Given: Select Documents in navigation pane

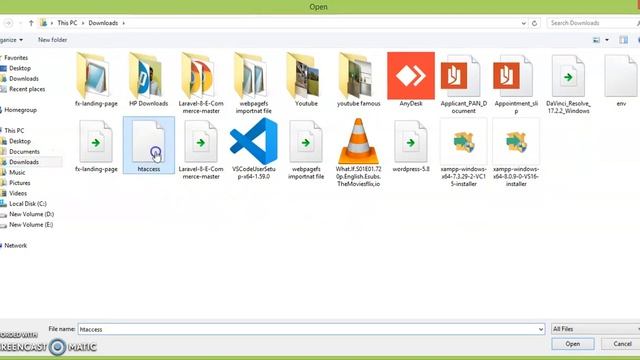Looking at the screenshot, I should tap(24, 151).
